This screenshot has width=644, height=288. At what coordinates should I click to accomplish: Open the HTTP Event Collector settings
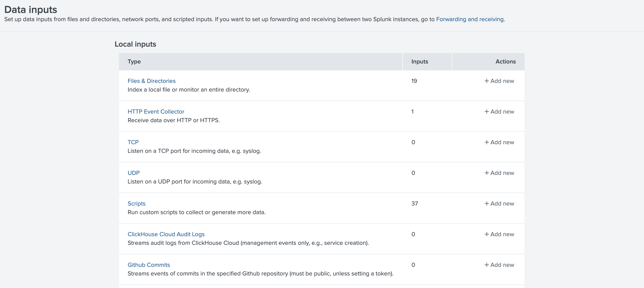coord(156,112)
